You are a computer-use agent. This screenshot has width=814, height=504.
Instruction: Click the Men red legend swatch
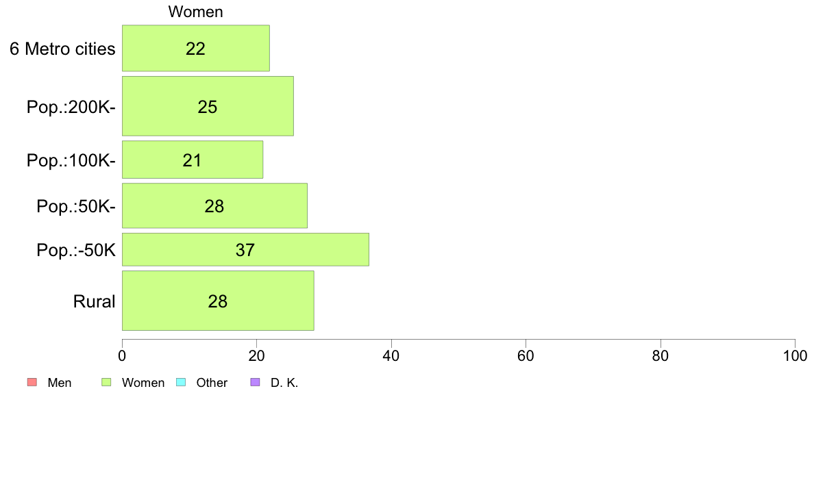click(32, 383)
